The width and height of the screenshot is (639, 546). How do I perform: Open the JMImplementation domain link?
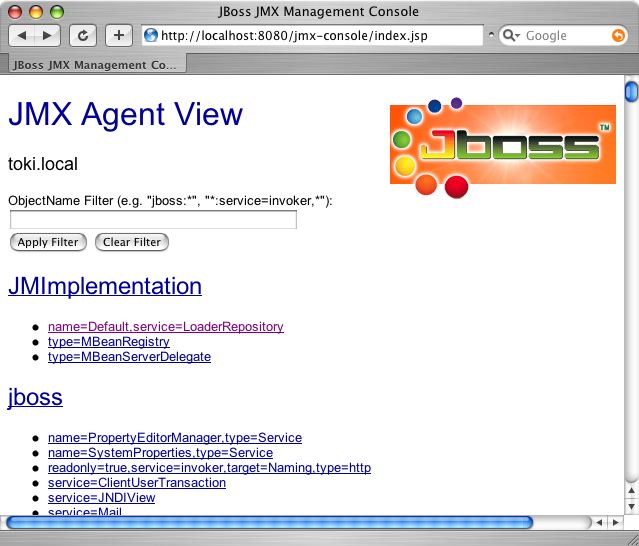tap(105, 286)
